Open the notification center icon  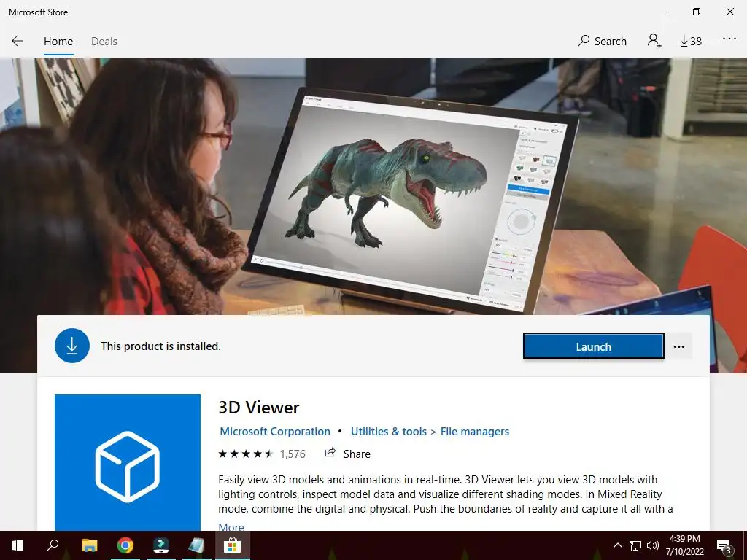point(724,545)
